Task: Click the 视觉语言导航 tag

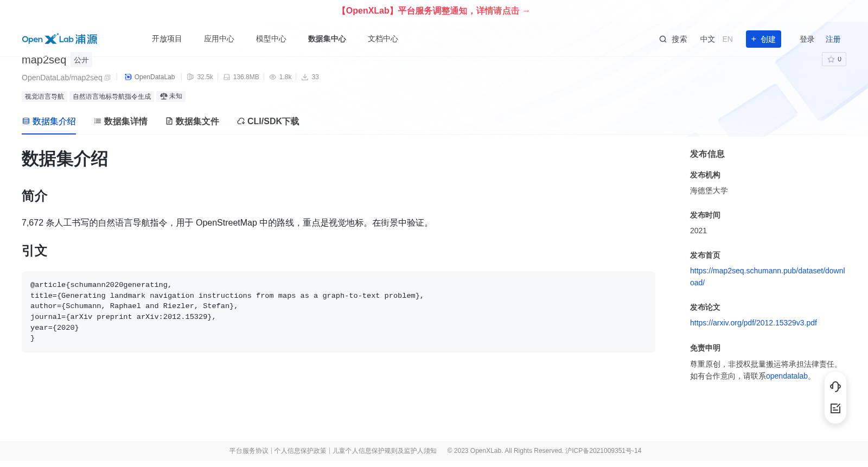Action: [44, 97]
